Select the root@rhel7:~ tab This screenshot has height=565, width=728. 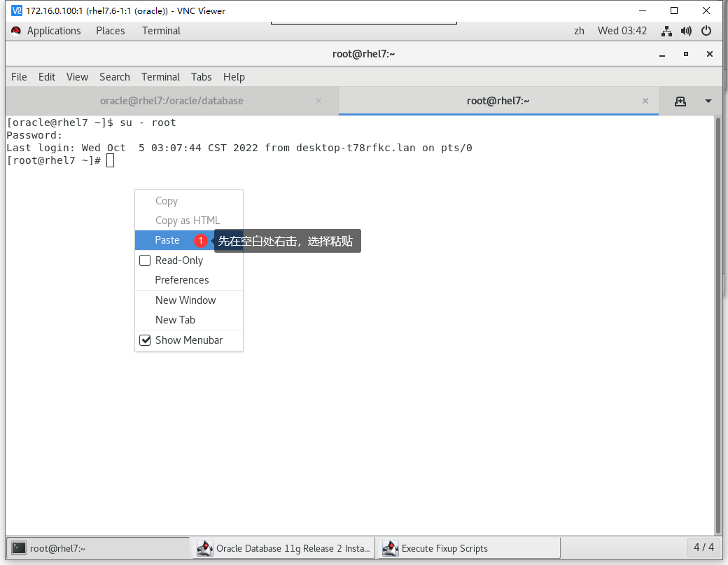(498, 101)
